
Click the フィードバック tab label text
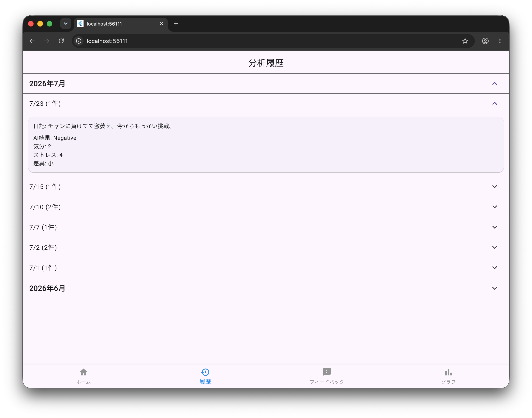click(x=327, y=382)
